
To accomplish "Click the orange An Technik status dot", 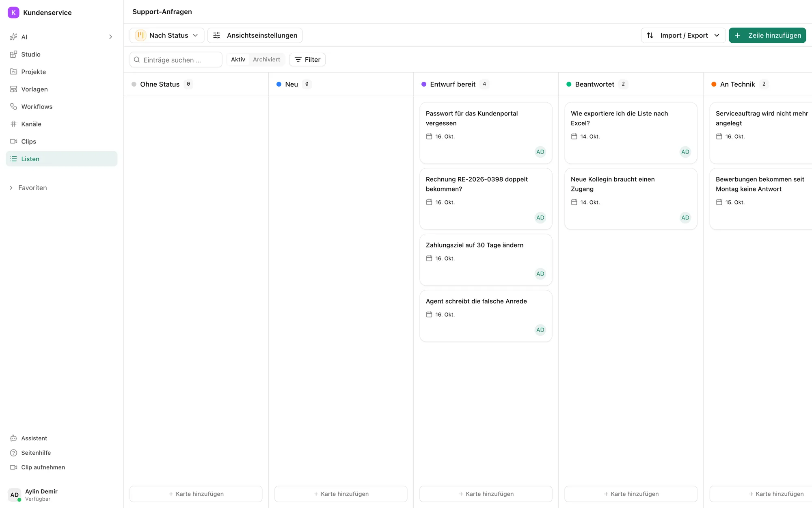I will (x=714, y=84).
